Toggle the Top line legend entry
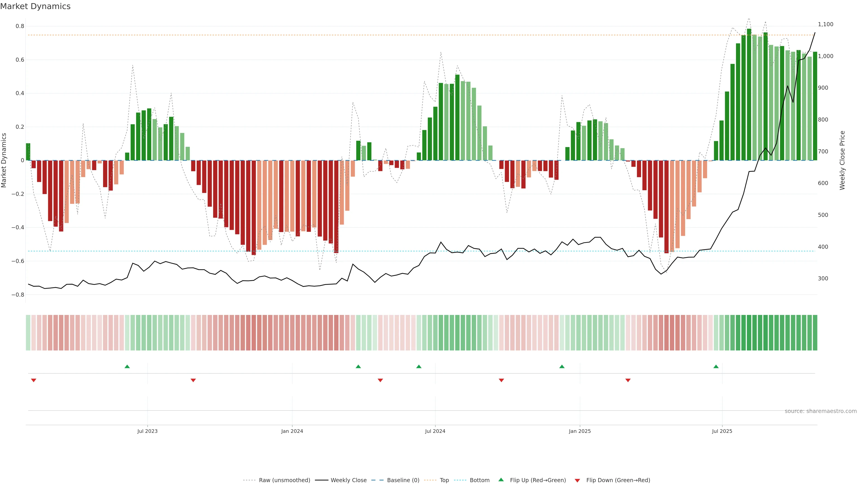Viewport: 868px width, 488px height. (444, 480)
